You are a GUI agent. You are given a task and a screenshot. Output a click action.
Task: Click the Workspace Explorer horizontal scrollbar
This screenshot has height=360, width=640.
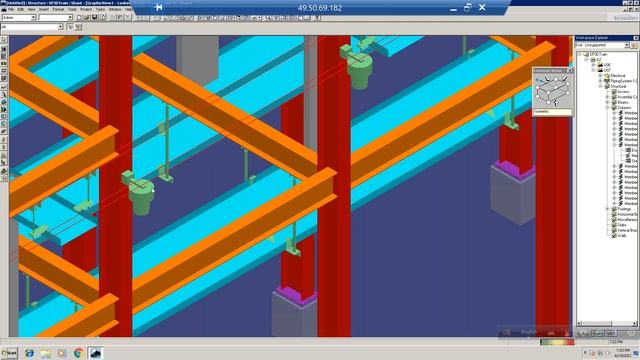[x=606, y=324]
